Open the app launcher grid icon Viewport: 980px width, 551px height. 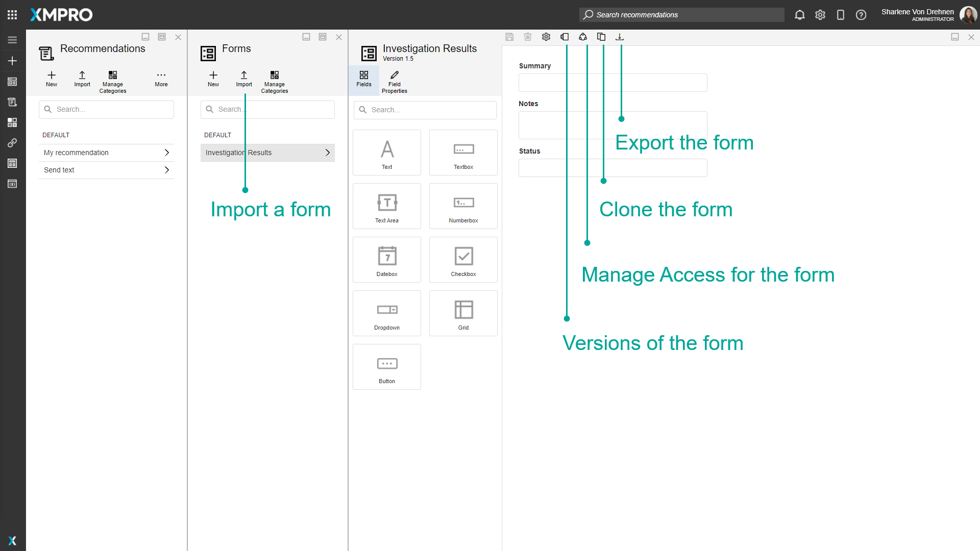point(12,14)
